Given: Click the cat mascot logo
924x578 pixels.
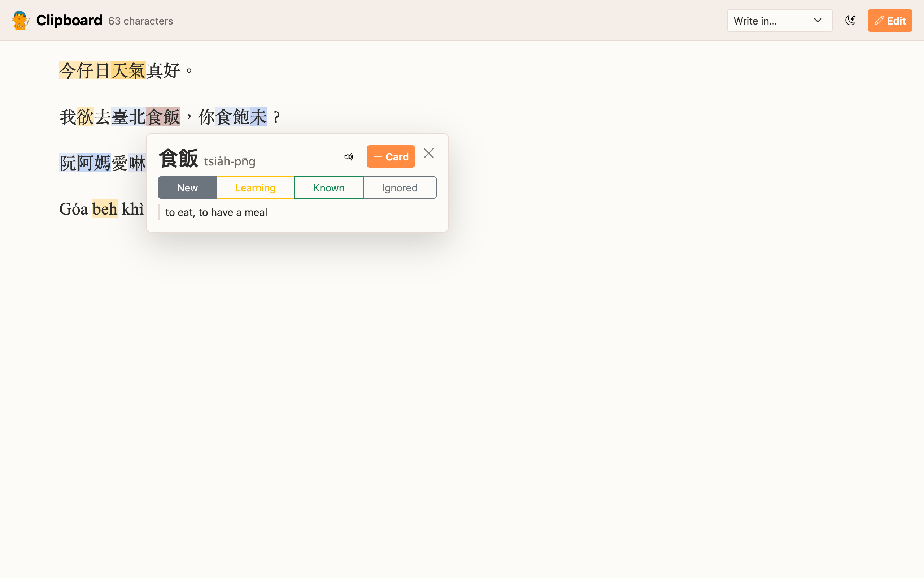Looking at the screenshot, I should coord(21,21).
